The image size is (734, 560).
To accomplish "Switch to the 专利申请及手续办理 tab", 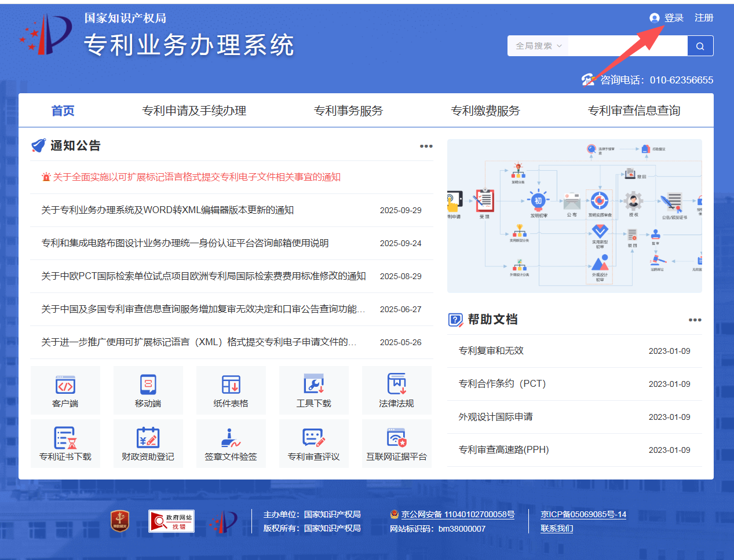I will (x=195, y=111).
